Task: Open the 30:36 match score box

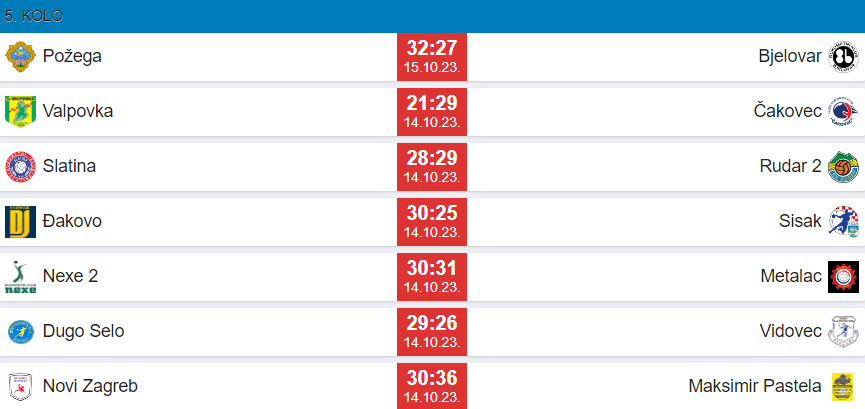Action: pos(432,386)
